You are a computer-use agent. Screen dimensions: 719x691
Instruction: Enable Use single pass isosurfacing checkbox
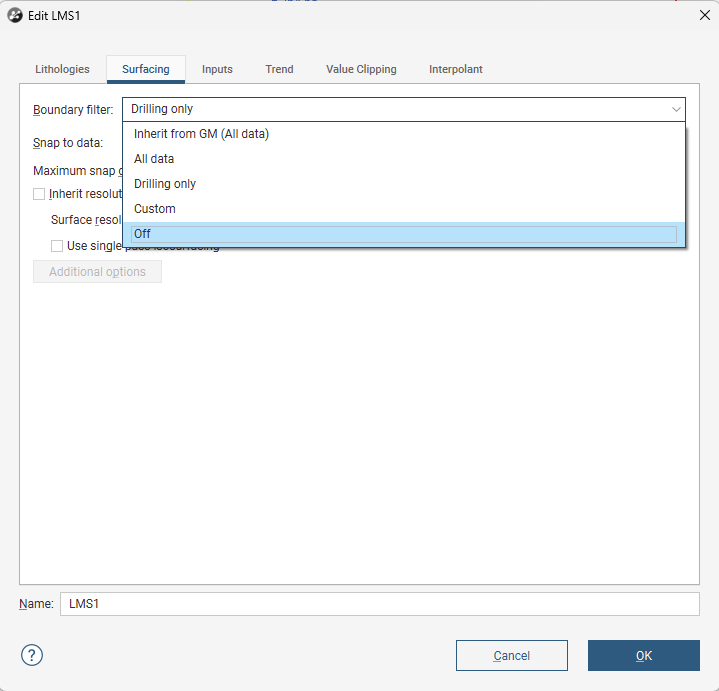57,246
